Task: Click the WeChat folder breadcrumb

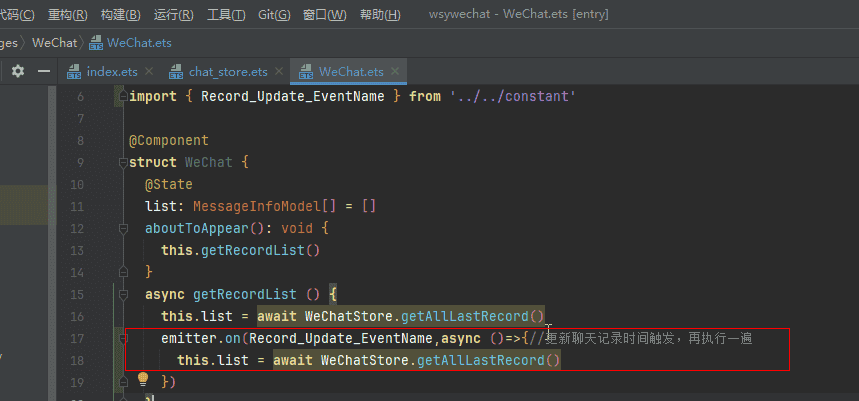Action: tap(54, 43)
